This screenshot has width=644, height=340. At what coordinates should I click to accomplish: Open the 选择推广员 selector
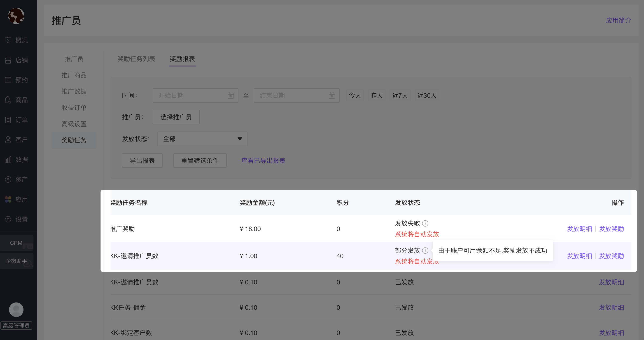[x=176, y=117]
